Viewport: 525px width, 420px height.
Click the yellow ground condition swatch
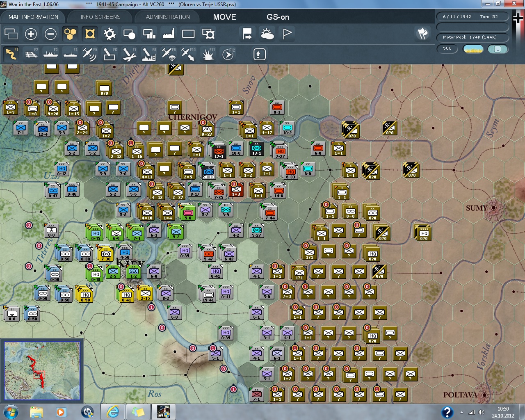coord(473,49)
